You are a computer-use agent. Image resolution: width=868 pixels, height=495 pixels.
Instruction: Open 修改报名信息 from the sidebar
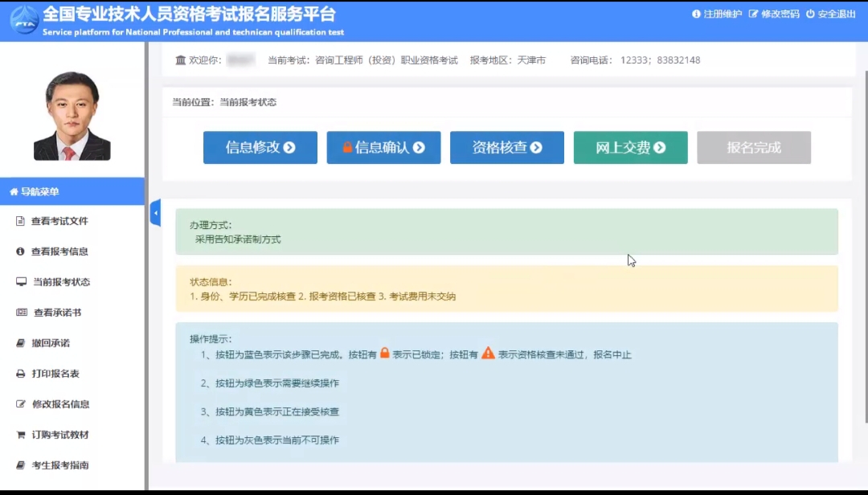point(60,404)
